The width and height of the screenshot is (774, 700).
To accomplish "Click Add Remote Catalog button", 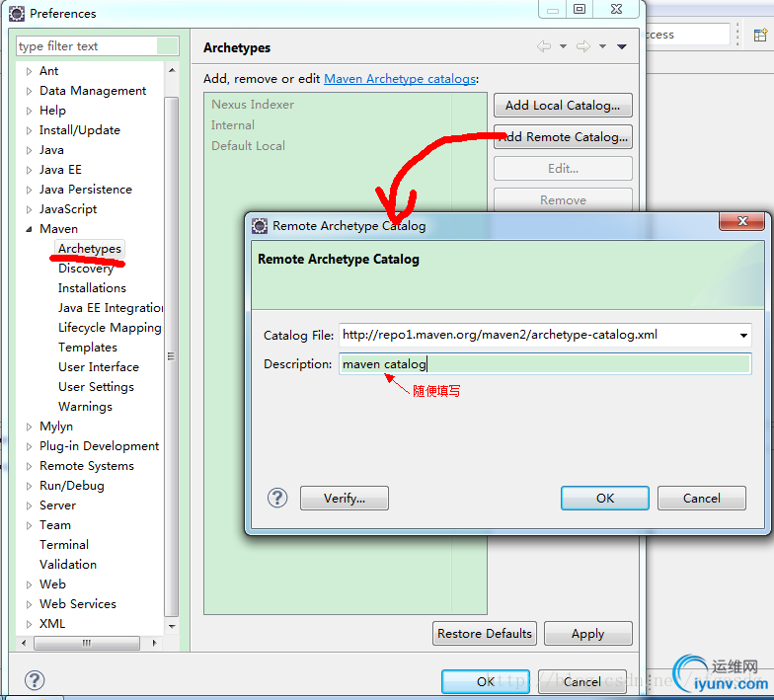I will coord(563,136).
